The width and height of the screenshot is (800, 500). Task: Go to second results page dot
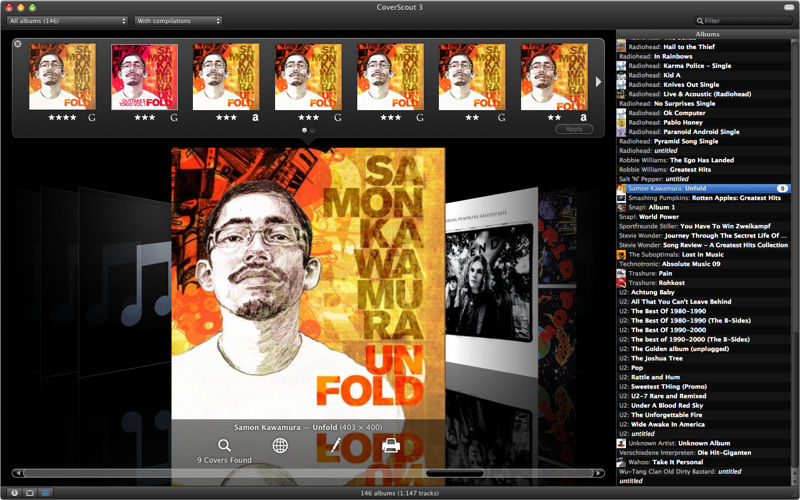pos(312,130)
